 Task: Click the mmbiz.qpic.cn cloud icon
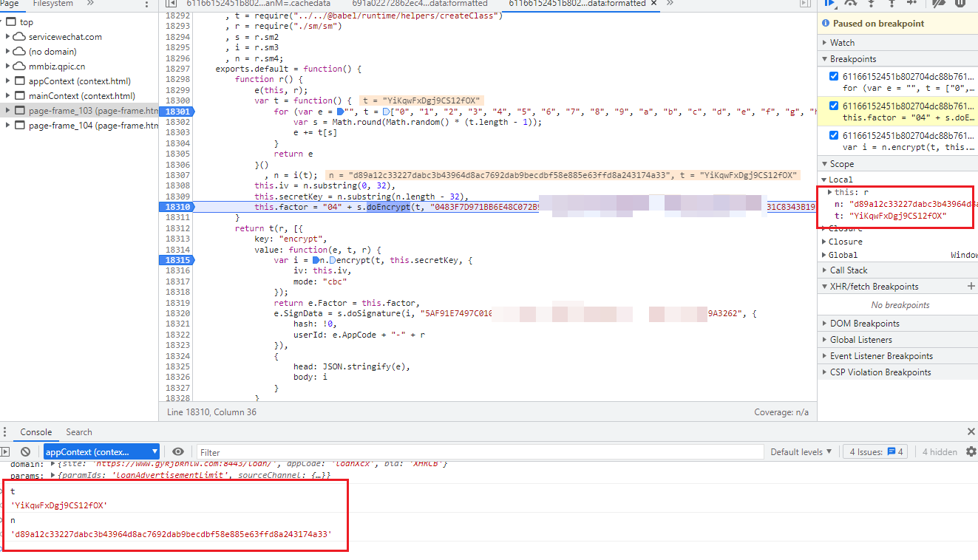19,66
